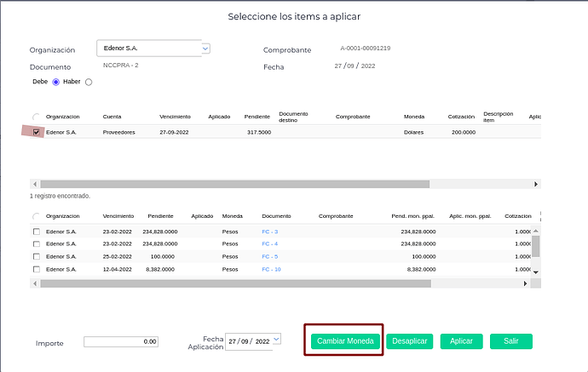Select the Haber radio button

[x=89, y=82]
